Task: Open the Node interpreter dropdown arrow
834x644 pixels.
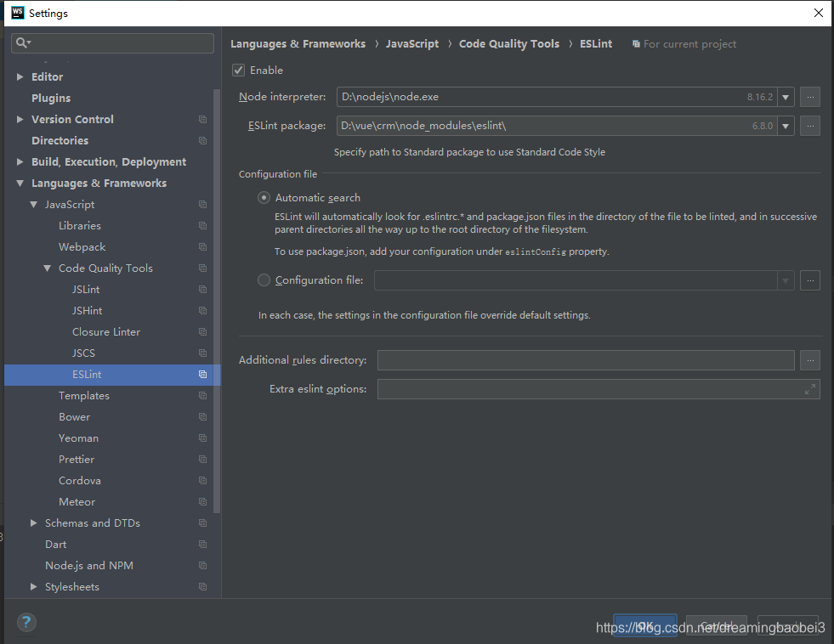Action: [786, 97]
